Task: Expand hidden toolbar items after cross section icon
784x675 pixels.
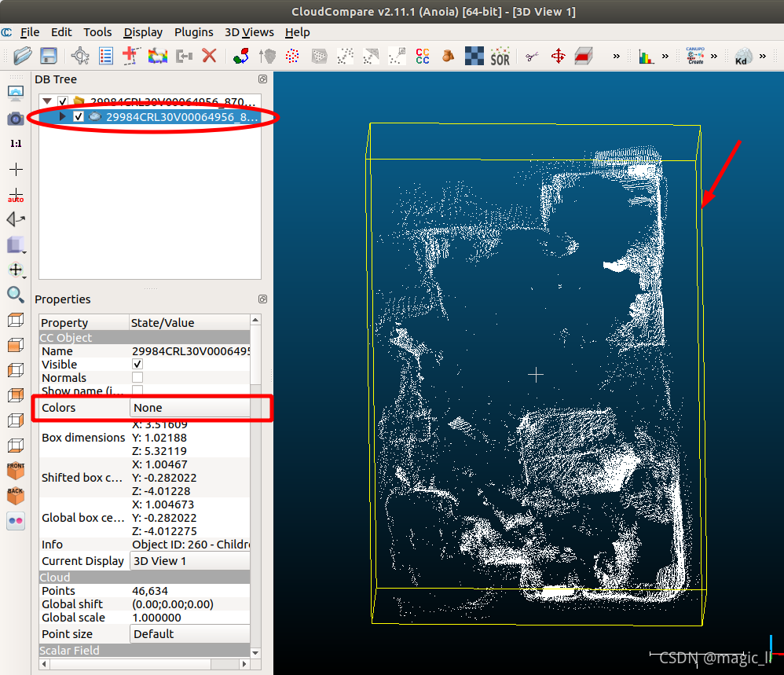Action: [617, 56]
